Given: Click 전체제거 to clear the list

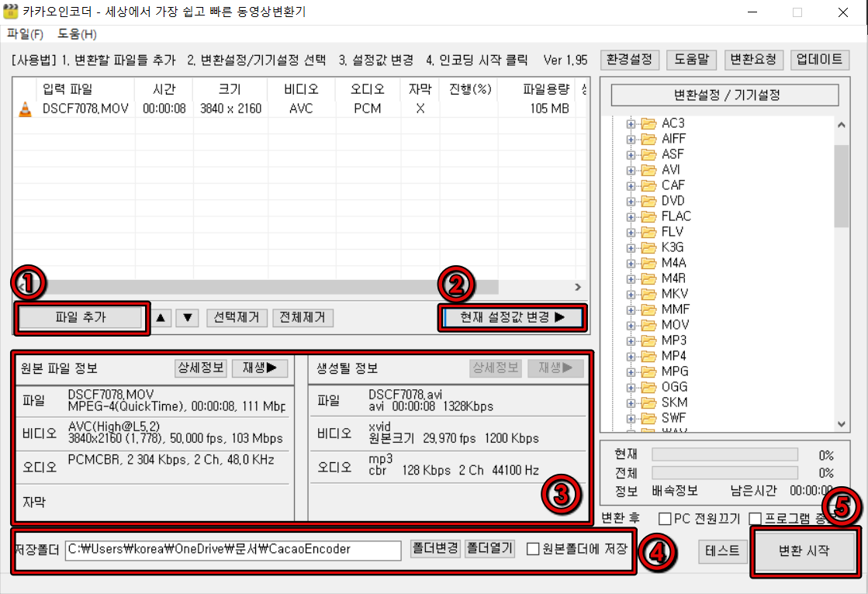Looking at the screenshot, I should (x=303, y=318).
